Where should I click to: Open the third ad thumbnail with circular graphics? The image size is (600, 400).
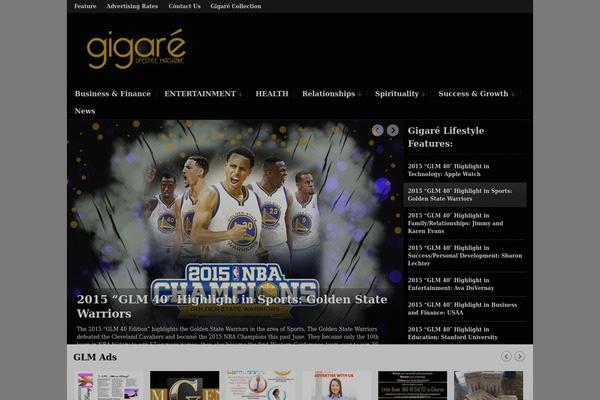point(261,385)
